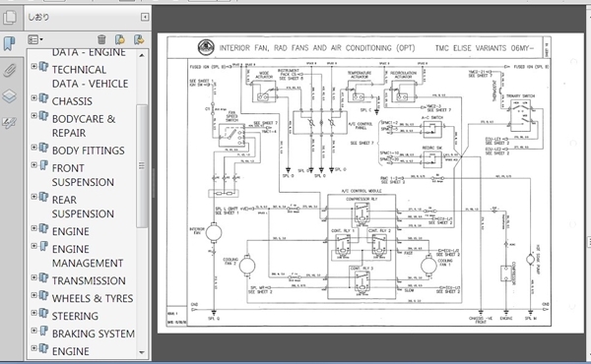Select the ENGINE MANAGEMENT bookmark
Image resolution: width=591 pixels, height=364 pixels.
[x=88, y=256]
